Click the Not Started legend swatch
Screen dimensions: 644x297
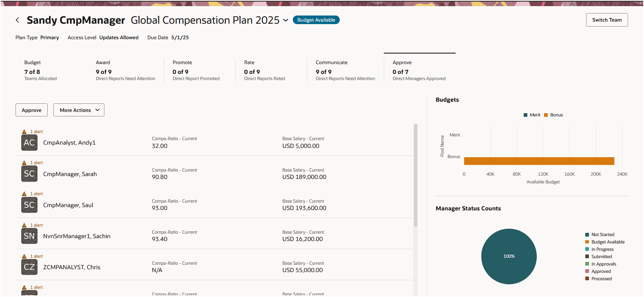pos(587,234)
